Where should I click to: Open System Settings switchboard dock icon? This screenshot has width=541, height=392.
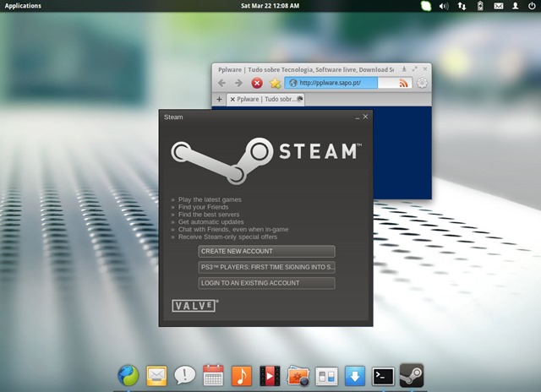(326, 376)
